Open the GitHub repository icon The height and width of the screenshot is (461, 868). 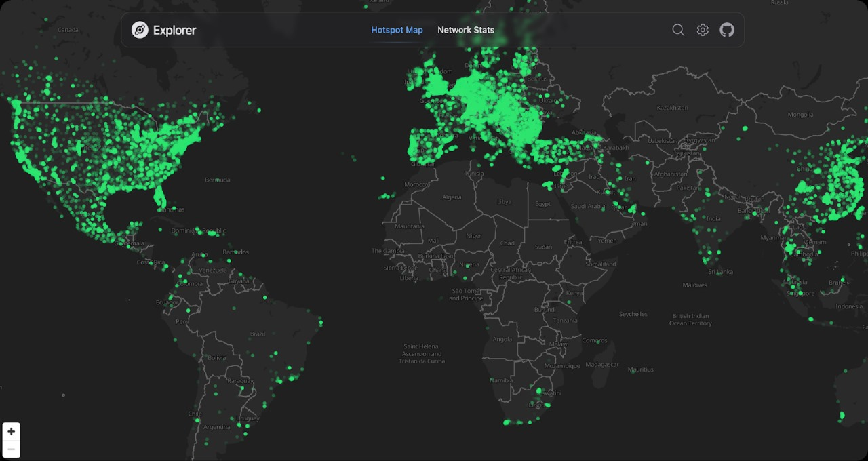(727, 30)
